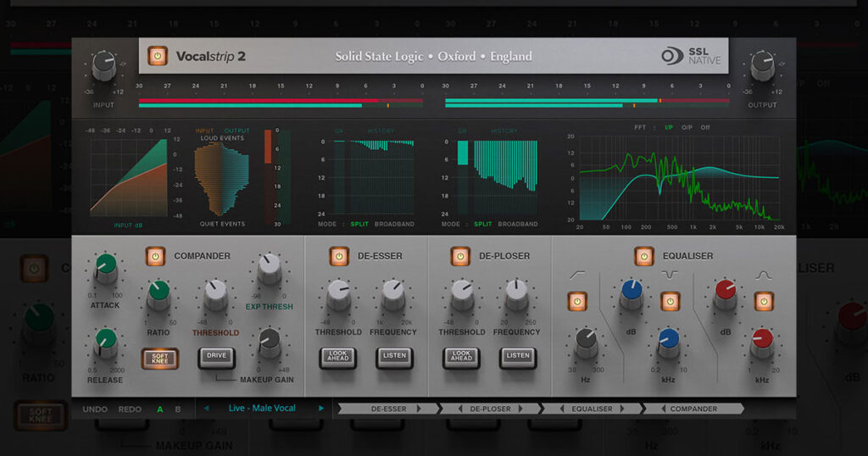The image size is (868, 456).
Task: Open the Live - Male Vocal preset list
Action: coord(262,409)
